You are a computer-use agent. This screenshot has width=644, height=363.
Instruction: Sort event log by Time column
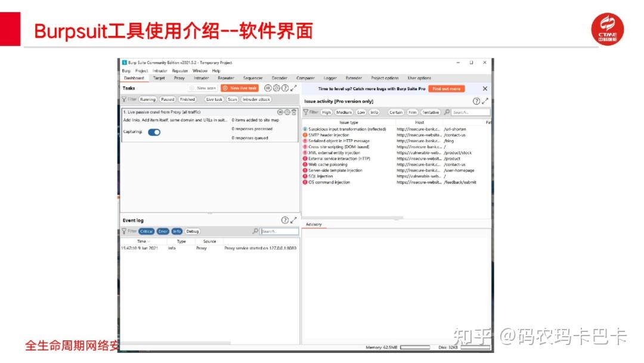tap(142, 241)
